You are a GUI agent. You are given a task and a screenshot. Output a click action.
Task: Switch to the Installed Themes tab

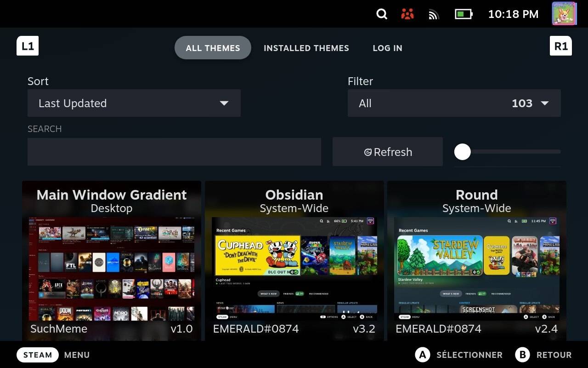tap(306, 48)
